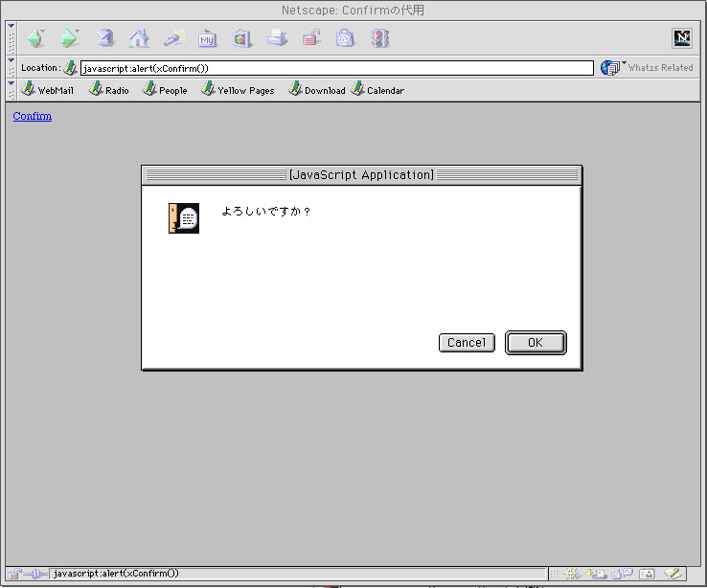
Task: Click the status bar javascript:alert text
Action: click(116, 573)
